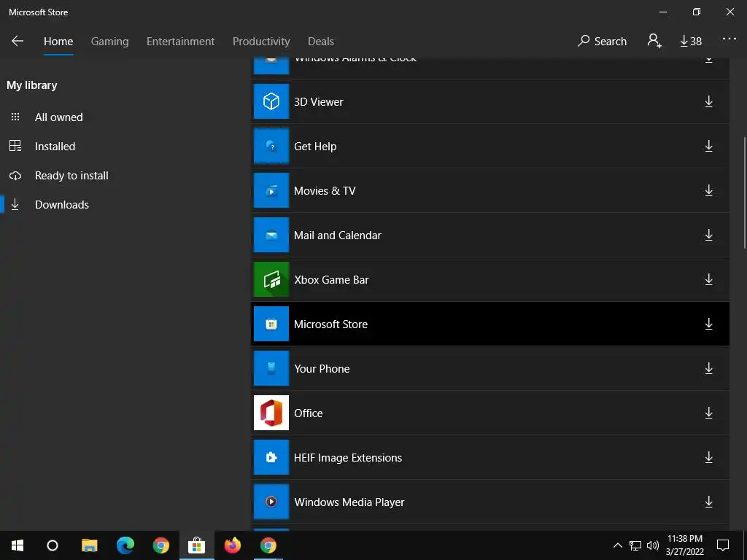Show hidden system tray icons
Viewport: 747px width, 560px height.
click(617, 545)
